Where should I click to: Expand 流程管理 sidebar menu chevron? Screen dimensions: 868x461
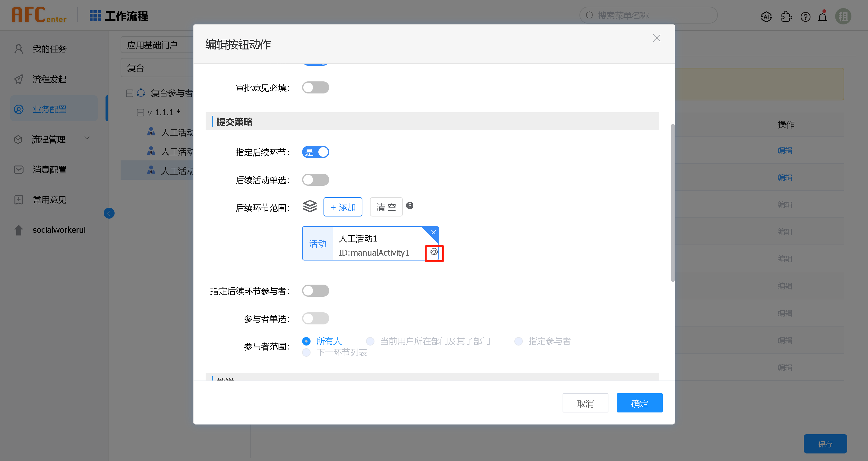pyautogui.click(x=87, y=138)
